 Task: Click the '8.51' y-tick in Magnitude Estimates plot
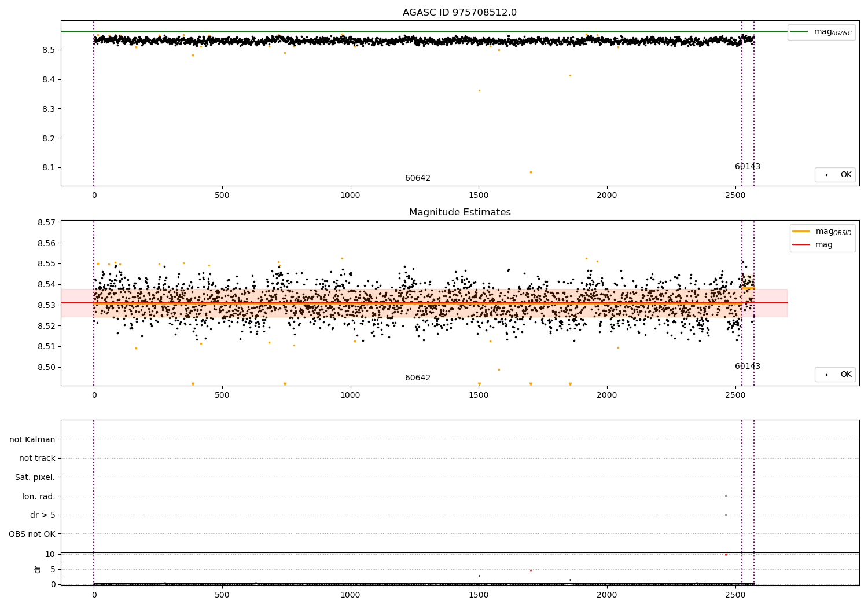46,346
